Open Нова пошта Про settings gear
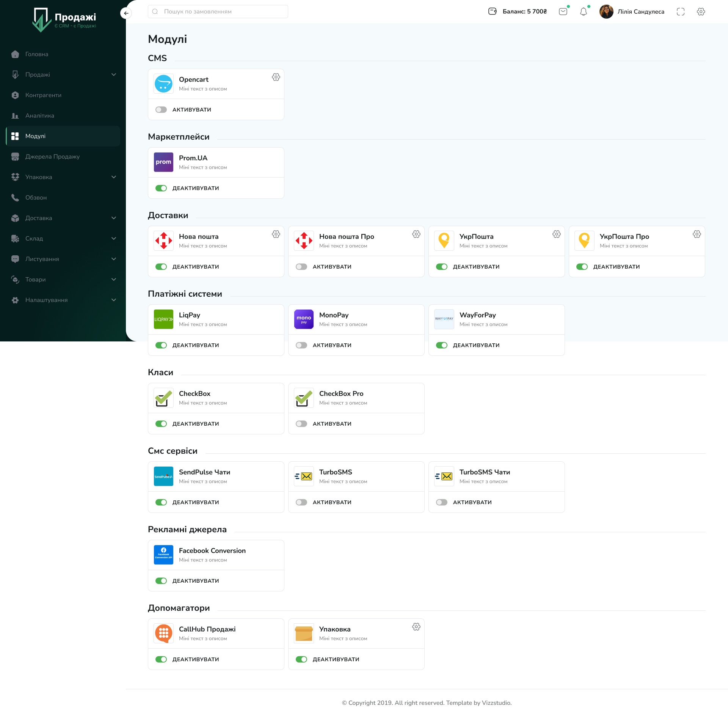728x717 pixels. [x=416, y=234]
